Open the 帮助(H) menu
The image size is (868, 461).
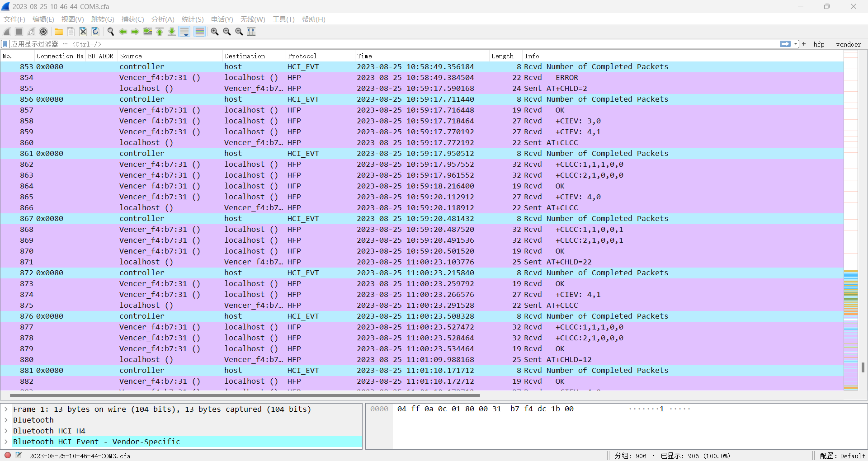point(314,19)
